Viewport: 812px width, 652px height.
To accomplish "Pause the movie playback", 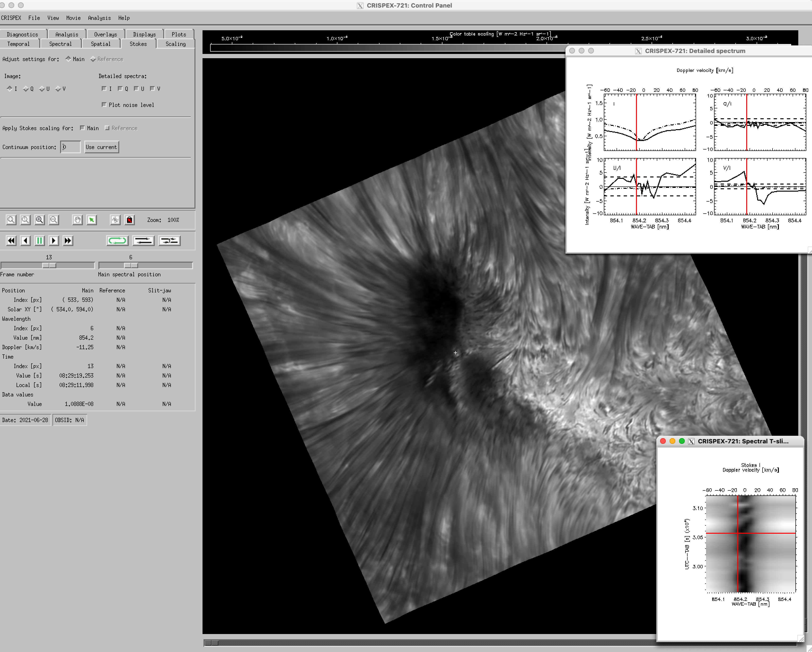I will coord(40,241).
